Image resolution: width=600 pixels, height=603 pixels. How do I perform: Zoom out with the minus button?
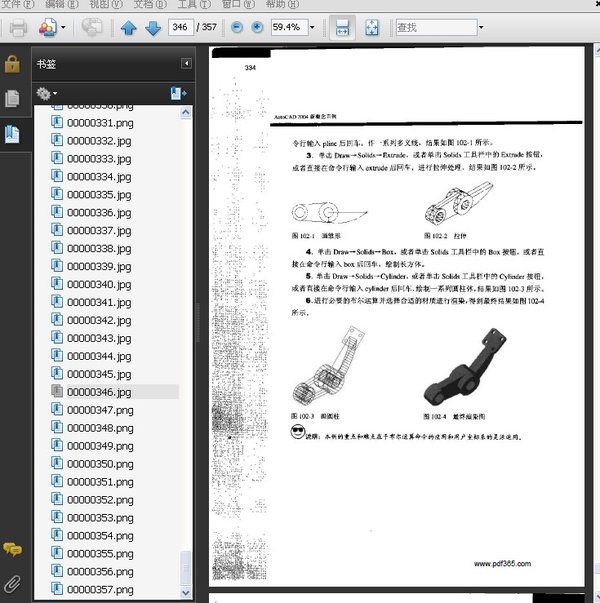pos(237,27)
